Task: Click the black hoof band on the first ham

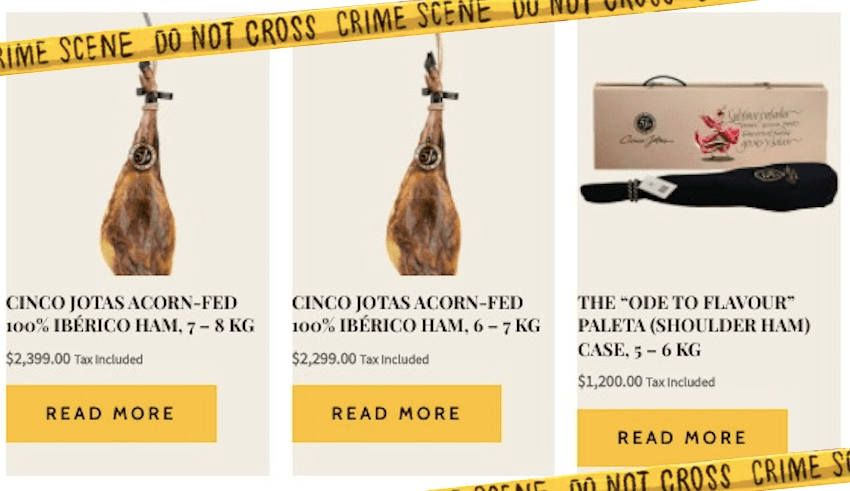Action: click(154, 94)
